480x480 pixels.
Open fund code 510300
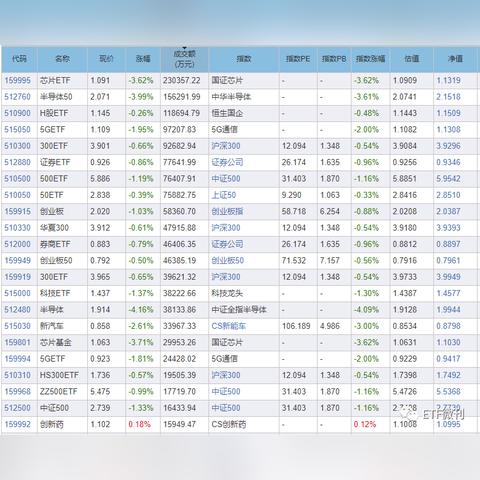17,146
